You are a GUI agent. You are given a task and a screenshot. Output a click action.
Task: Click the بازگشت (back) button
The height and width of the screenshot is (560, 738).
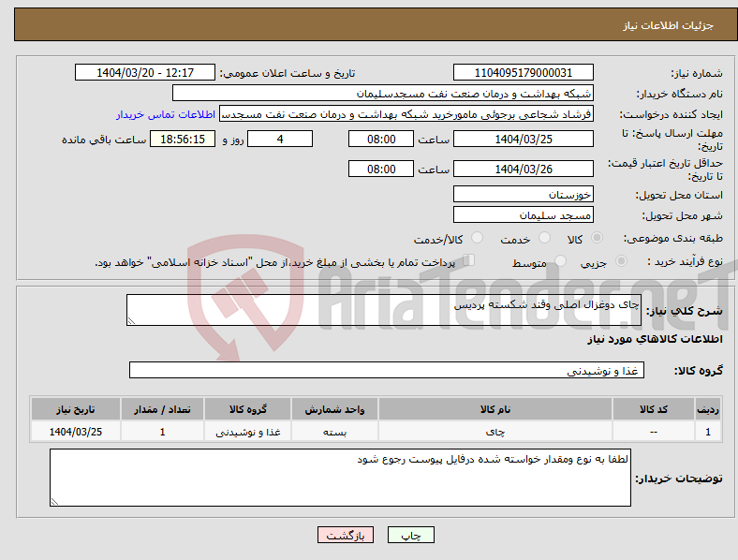point(346,535)
